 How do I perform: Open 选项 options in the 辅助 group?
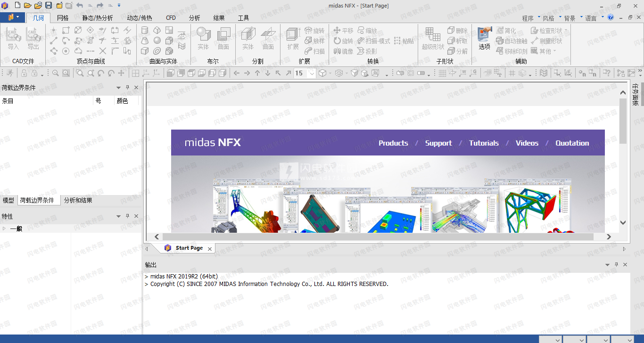pyautogui.click(x=485, y=38)
